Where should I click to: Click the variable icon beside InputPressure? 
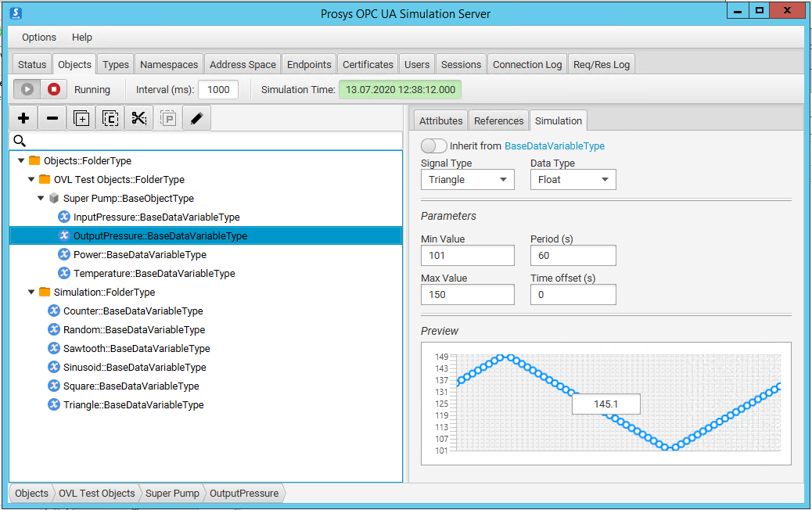point(64,217)
